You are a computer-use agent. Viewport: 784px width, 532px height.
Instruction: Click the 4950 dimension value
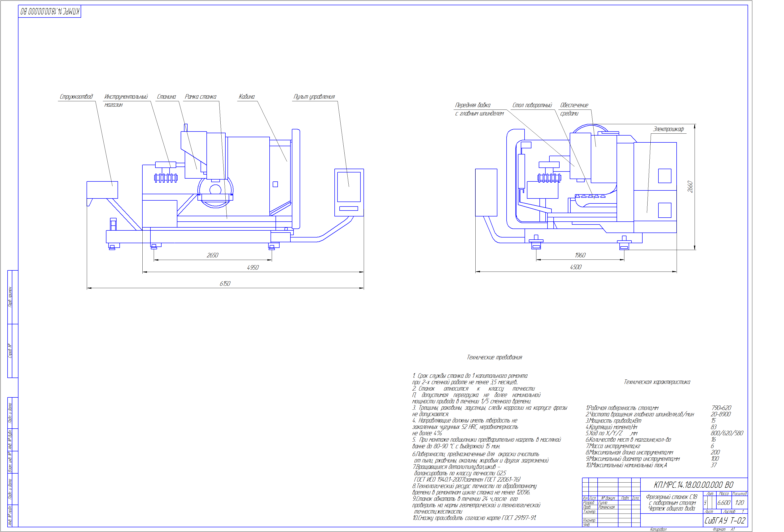[253, 268]
